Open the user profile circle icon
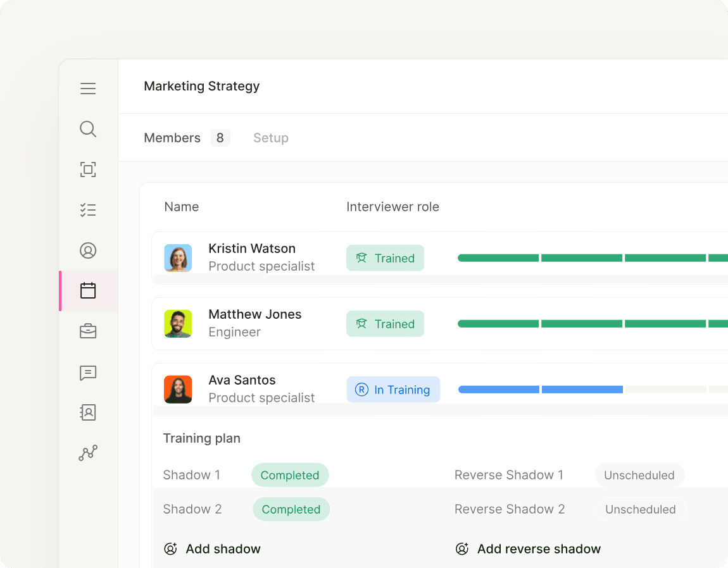This screenshot has height=568, width=728. [88, 250]
